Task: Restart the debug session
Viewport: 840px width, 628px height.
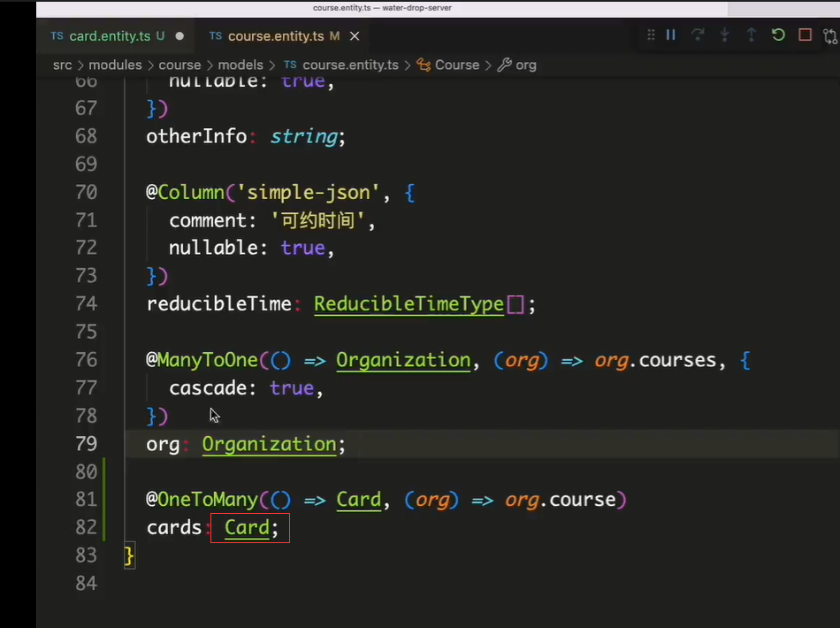Action: click(778, 34)
